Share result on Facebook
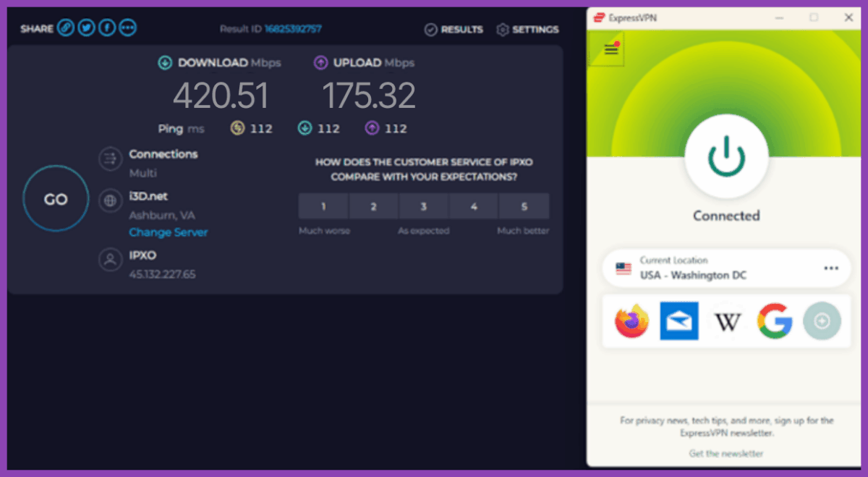 (107, 28)
